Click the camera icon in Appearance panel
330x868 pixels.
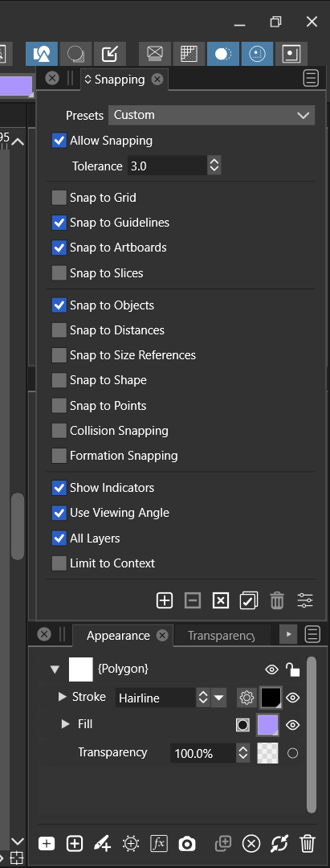pos(187,844)
